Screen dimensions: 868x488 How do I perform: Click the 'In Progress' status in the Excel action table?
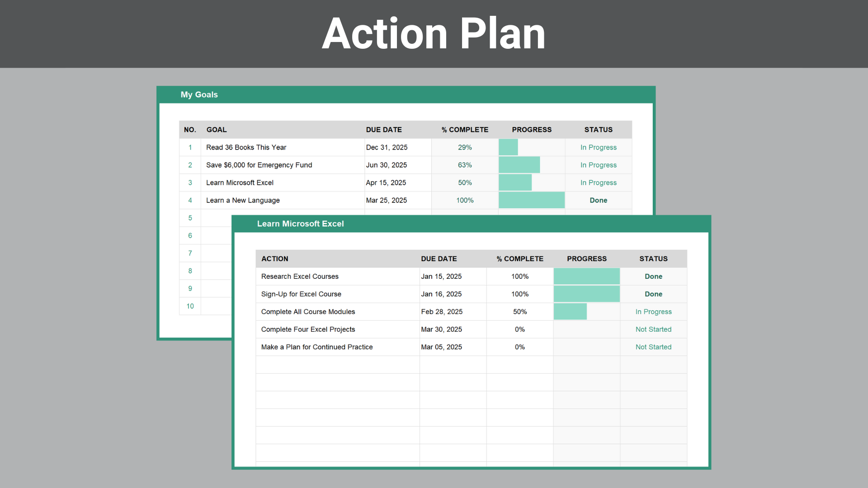[653, 311]
